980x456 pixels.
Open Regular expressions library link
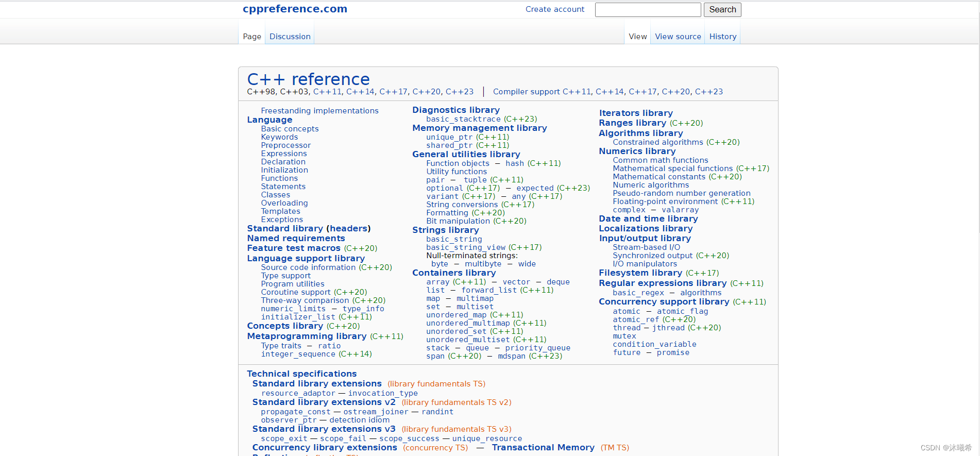[x=663, y=283]
